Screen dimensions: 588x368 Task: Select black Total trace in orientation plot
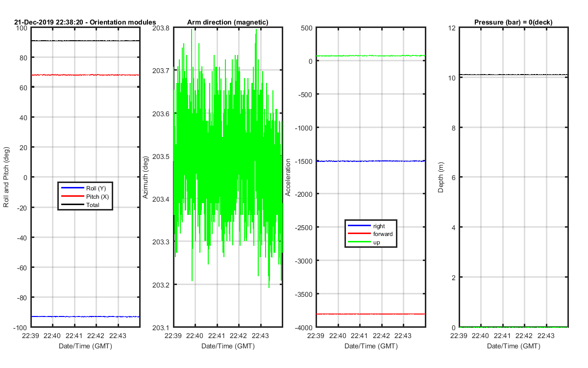click(x=85, y=41)
